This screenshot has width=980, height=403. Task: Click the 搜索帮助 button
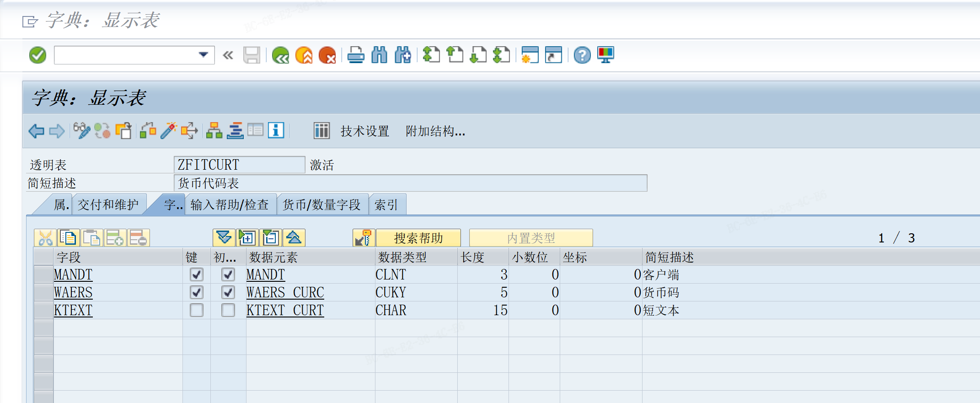[418, 238]
